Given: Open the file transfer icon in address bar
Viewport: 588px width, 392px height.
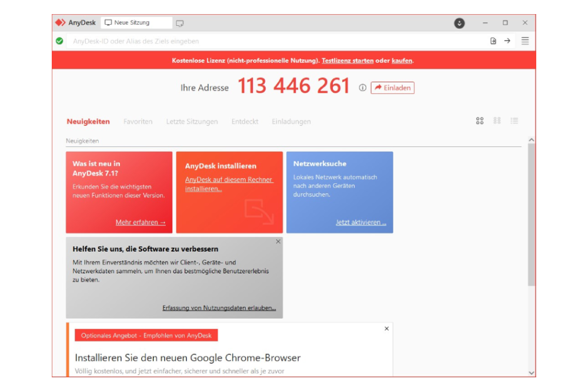Looking at the screenshot, I should 493,41.
